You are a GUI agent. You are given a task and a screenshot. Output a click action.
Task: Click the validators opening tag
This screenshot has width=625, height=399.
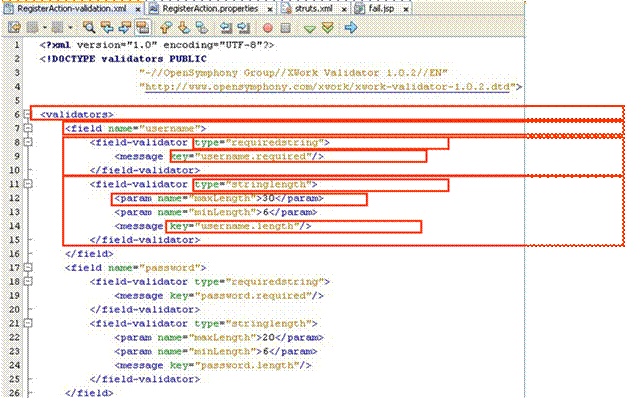click(77, 115)
